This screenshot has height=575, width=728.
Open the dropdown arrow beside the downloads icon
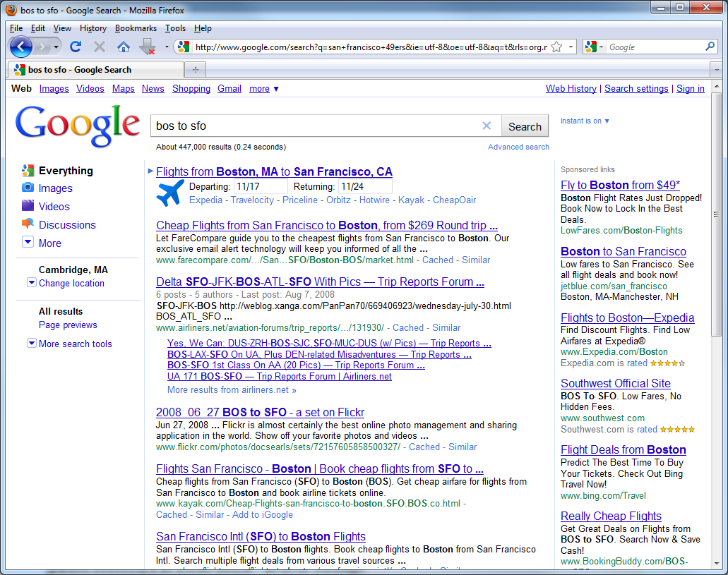[167, 47]
